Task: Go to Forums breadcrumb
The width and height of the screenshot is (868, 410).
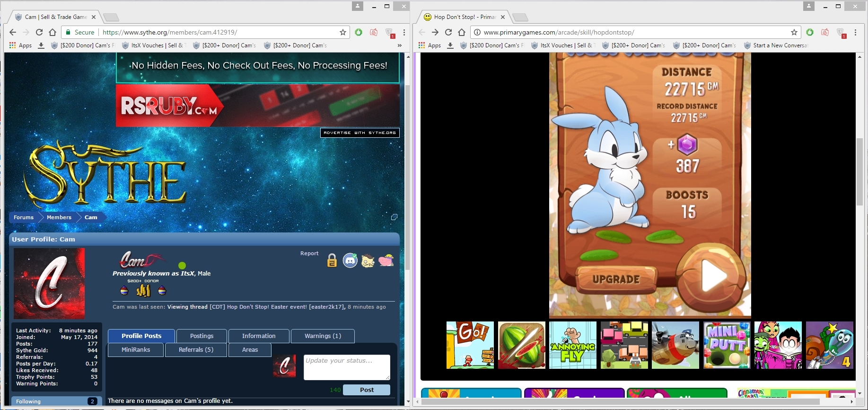Action: click(x=24, y=217)
